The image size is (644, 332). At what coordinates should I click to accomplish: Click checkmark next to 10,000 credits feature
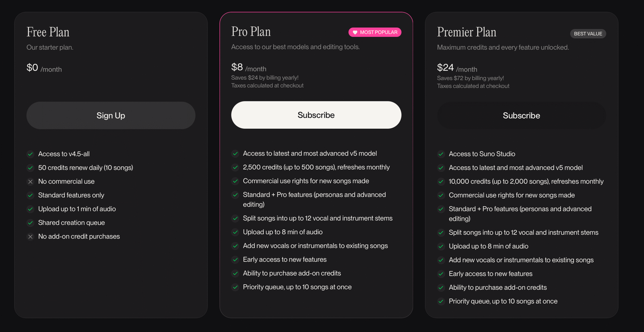pyautogui.click(x=441, y=181)
